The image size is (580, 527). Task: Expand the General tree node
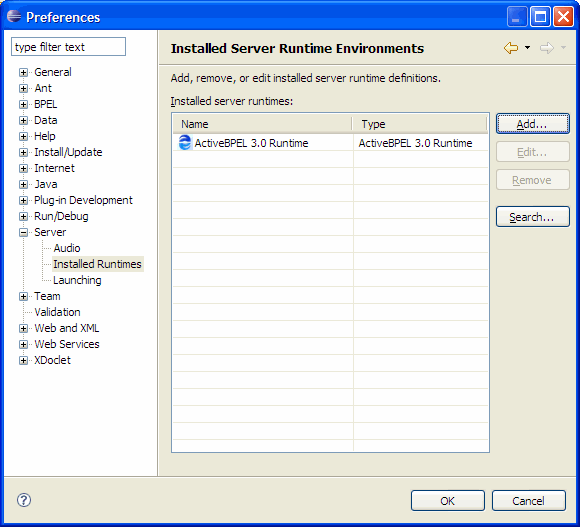[23, 72]
